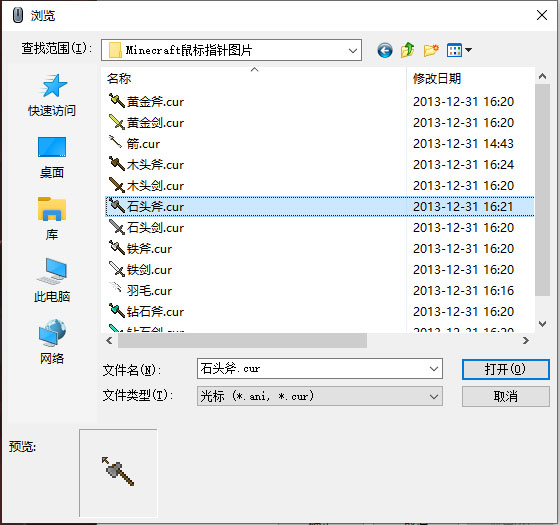Open Quick Access (快速访问) in sidebar
560x525 pixels.
[52, 95]
